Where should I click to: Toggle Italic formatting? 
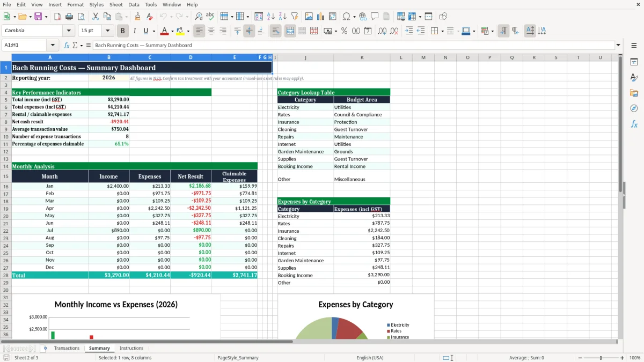tap(135, 31)
